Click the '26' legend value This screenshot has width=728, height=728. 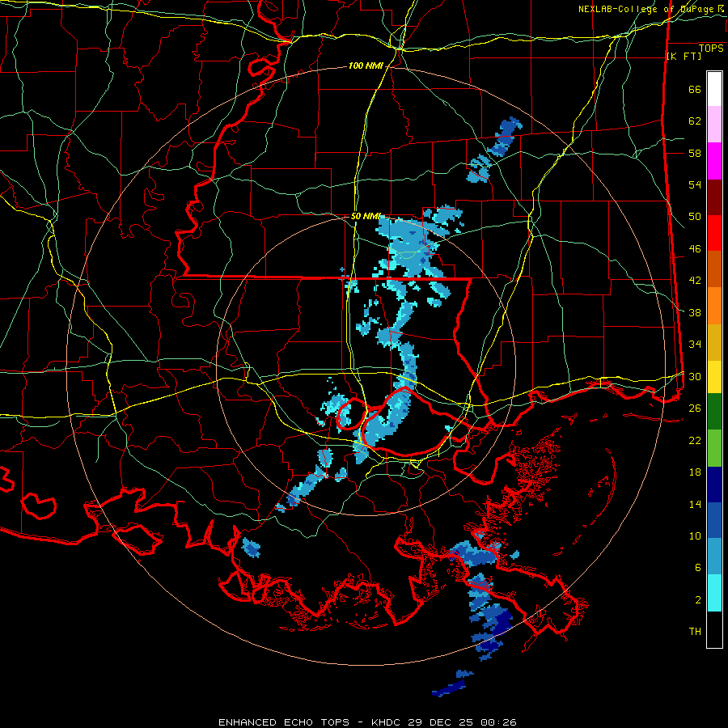[x=695, y=408]
